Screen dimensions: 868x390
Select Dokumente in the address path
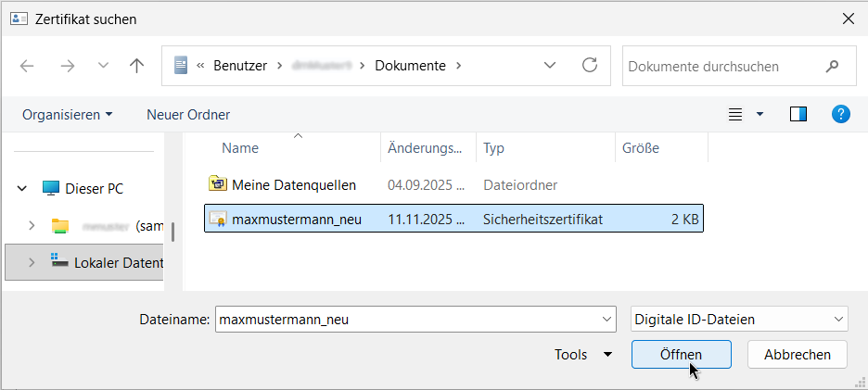point(410,66)
